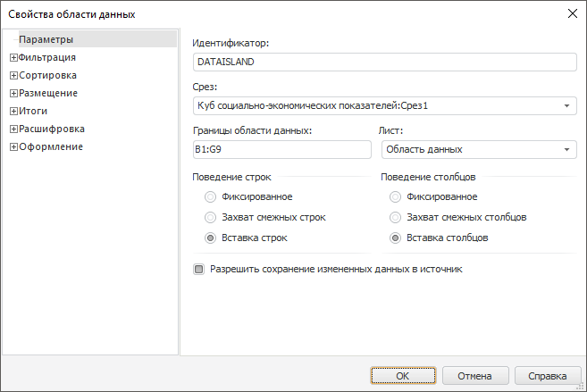Click the Границы области данных field

281,149
